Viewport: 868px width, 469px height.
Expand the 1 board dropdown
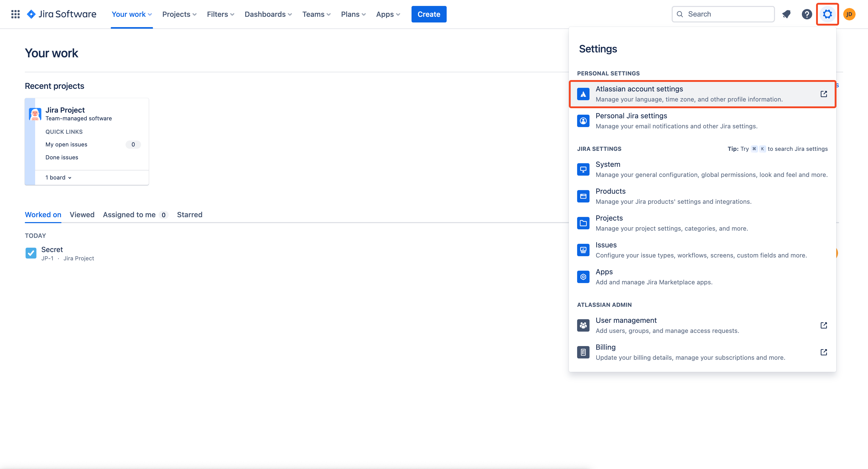pyautogui.click(x=58, y=178)
